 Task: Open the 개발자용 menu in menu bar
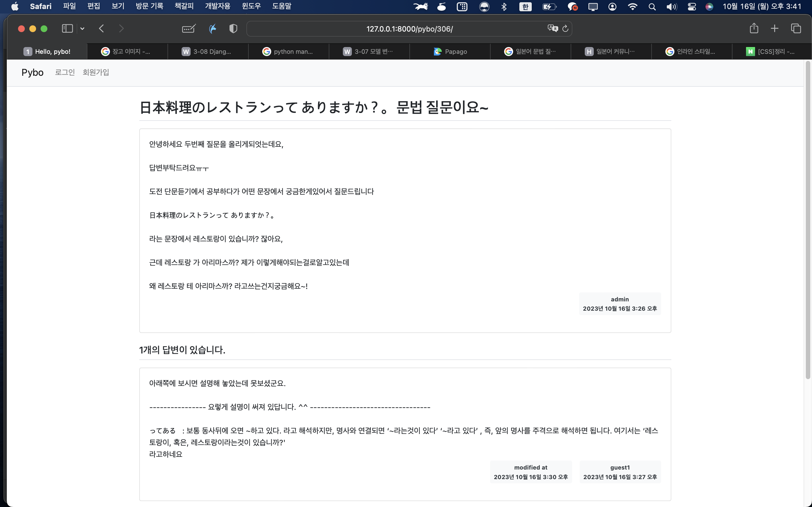[217, 6]
